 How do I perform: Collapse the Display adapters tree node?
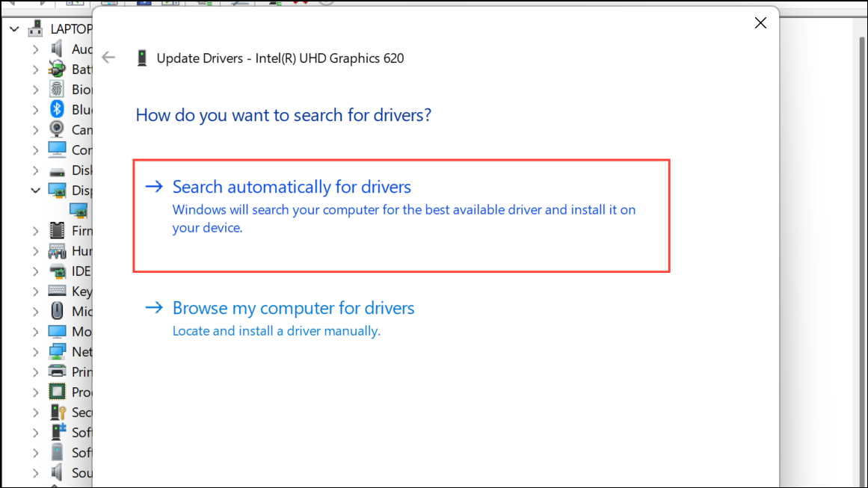click(35, 191)
